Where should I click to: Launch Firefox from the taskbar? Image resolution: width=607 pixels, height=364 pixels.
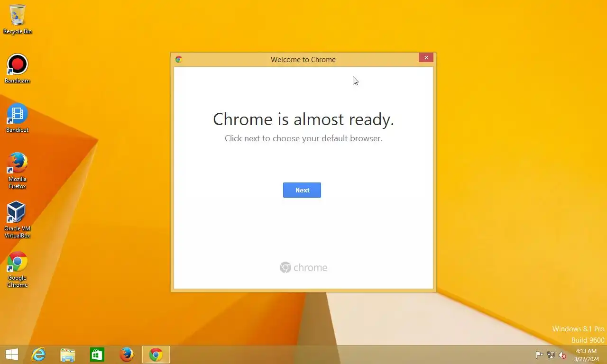(127, 355)
